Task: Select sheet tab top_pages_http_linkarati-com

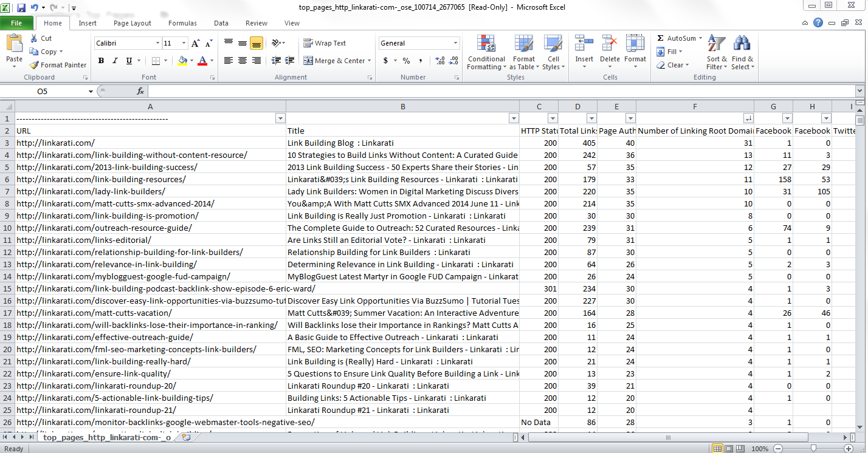Action: (x=107, y=437)
